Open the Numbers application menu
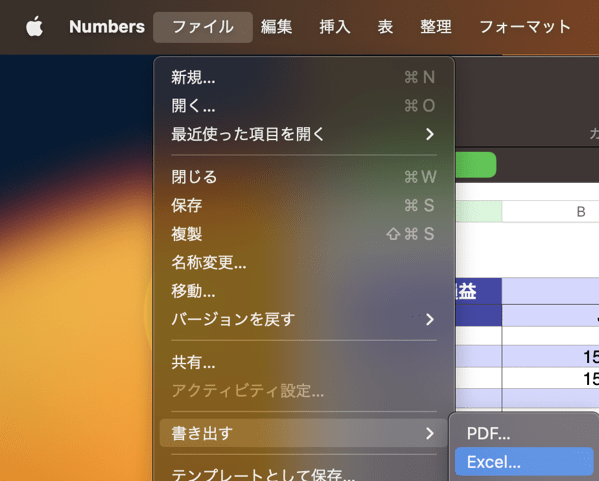This screenshot has width=599, height=481. (107, 27)
